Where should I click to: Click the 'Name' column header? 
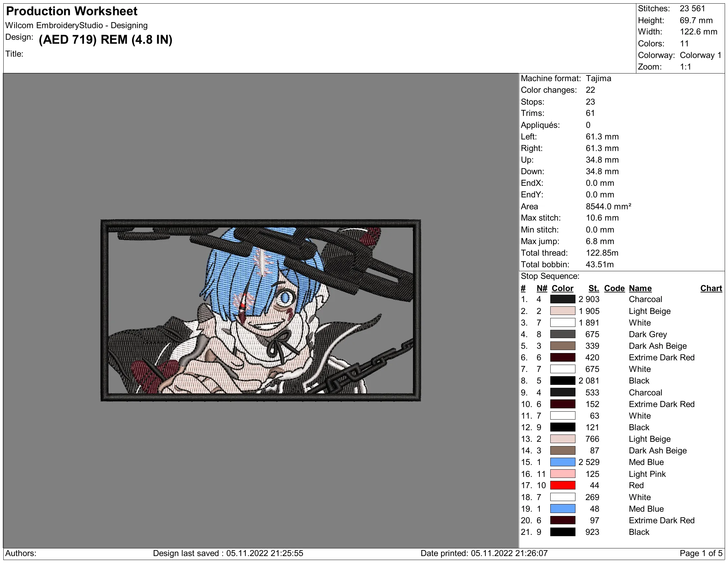click(x=640, y=288)
